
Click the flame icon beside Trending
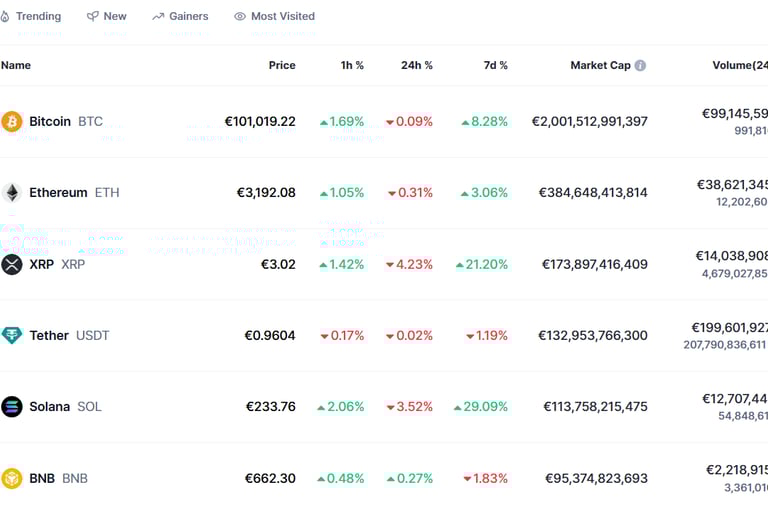(5, 17)
